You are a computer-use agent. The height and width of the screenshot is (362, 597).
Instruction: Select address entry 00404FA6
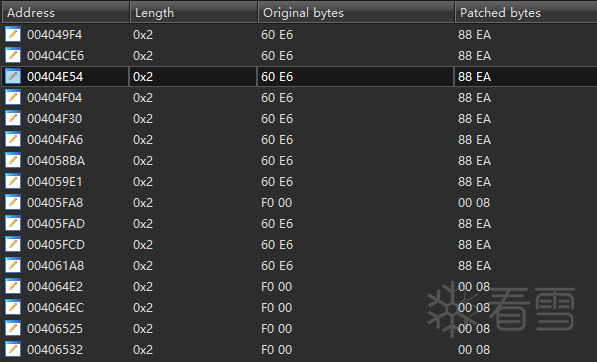55,140
